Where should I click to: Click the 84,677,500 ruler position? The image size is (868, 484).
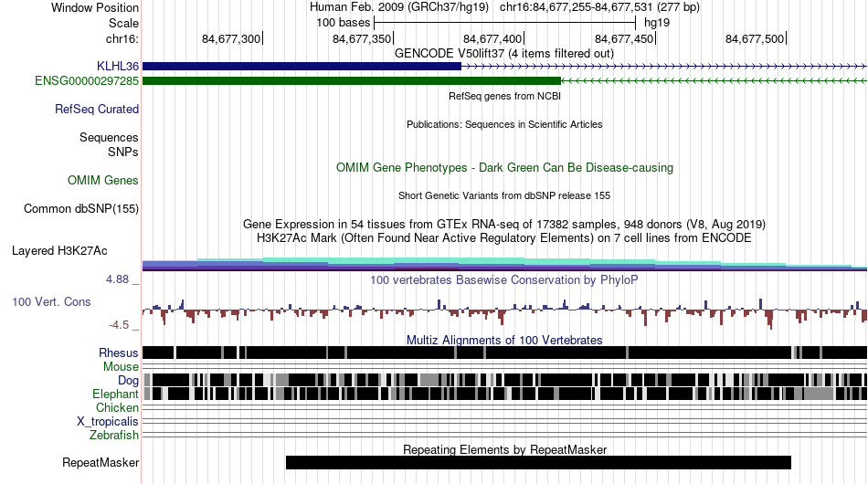click(755, 38)
